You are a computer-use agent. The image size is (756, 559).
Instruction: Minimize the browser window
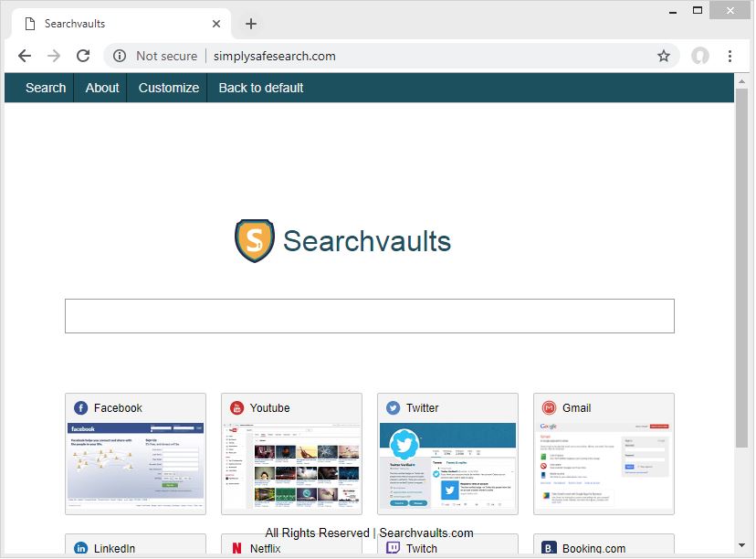click(673, 11)
